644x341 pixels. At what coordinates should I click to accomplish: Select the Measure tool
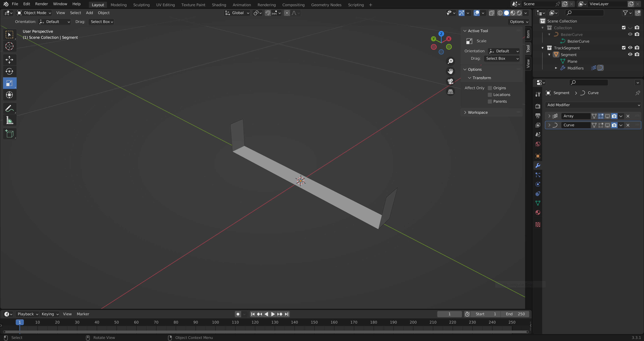point(10,120)
